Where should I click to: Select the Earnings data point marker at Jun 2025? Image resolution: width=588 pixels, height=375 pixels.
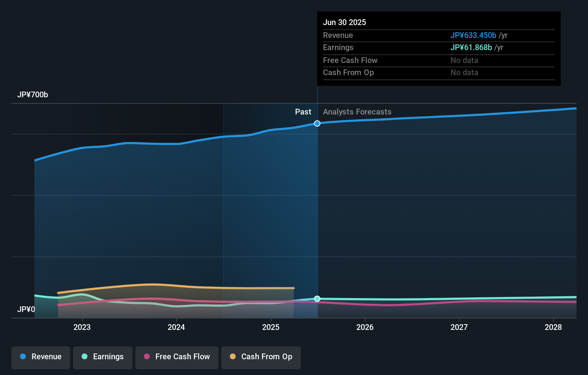tap(317, 299)
